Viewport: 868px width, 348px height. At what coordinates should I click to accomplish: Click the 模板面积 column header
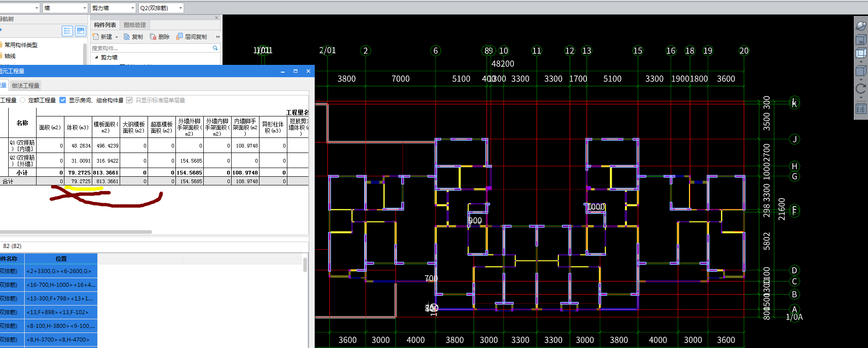click(x=106, y=127)
